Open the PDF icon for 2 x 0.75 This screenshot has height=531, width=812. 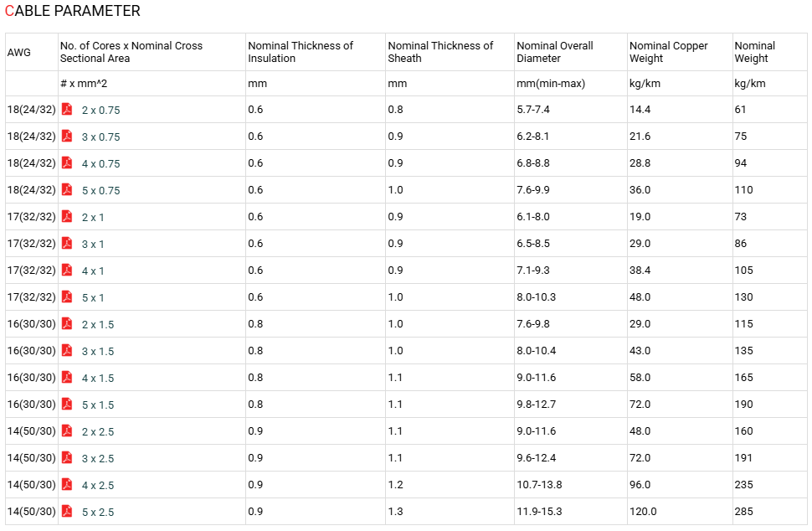pos(67,110)
